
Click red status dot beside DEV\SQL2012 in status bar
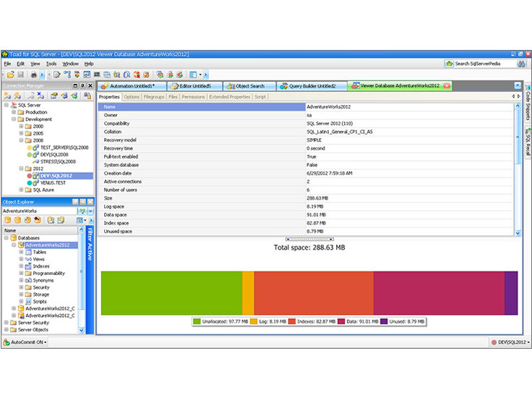click(x=494, y=342)
